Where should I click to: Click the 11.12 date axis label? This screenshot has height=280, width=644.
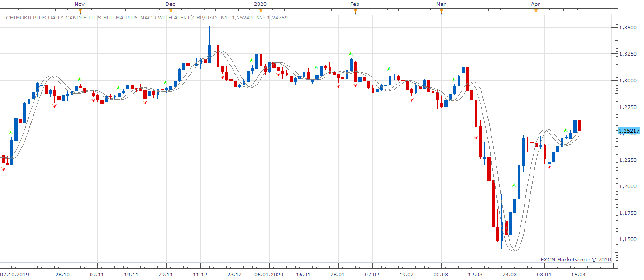[200, 275]
